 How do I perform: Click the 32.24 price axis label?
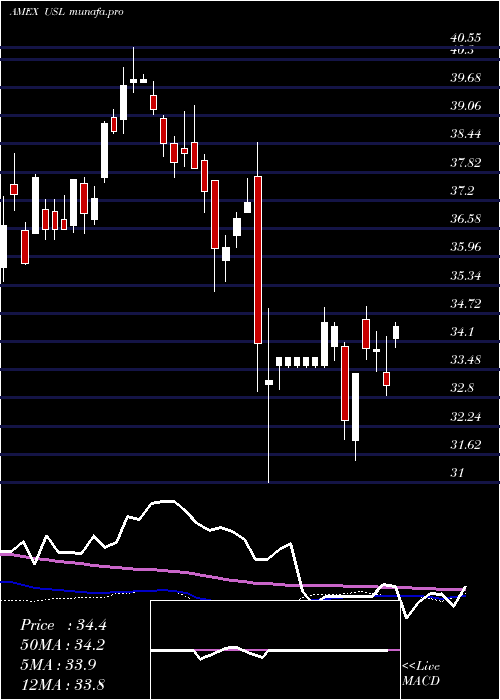coord(466,417)
